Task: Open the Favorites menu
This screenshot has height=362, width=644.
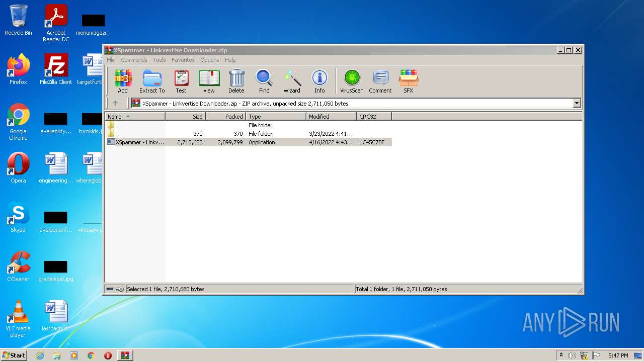Action: [183, 60]
